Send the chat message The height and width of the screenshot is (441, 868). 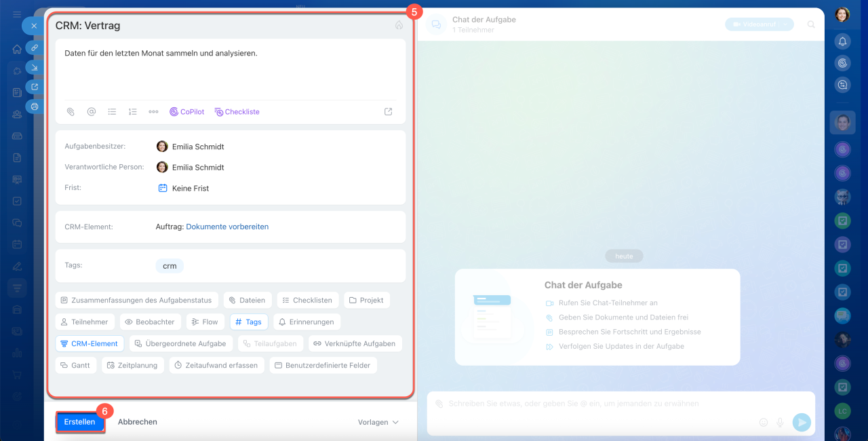(802, 422)
